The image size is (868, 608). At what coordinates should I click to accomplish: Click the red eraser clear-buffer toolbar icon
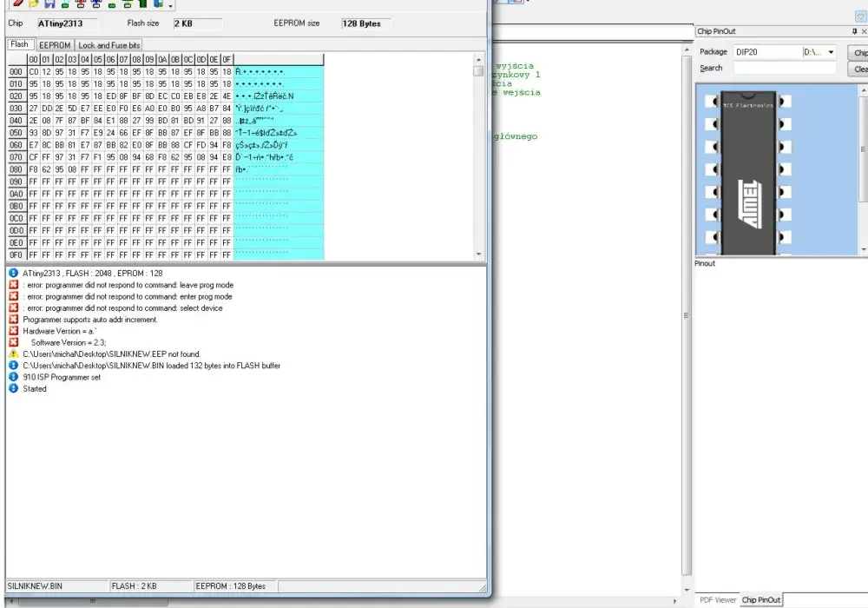(x=17, y=3)
